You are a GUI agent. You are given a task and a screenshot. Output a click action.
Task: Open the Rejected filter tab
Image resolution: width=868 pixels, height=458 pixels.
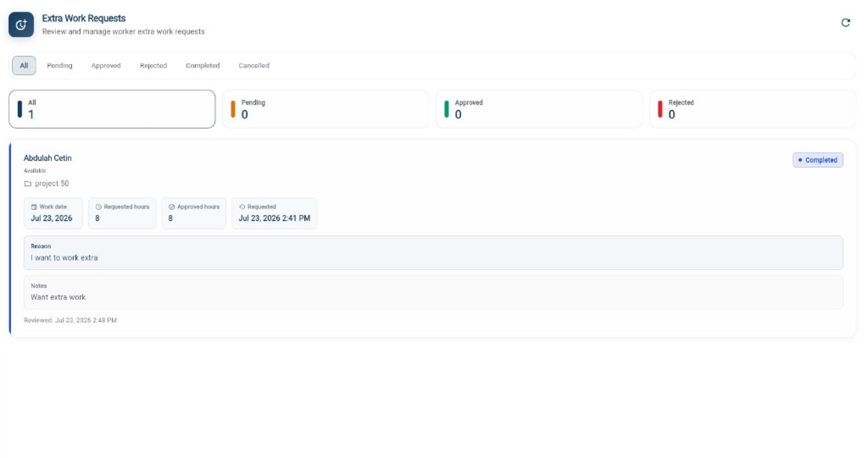154,66
